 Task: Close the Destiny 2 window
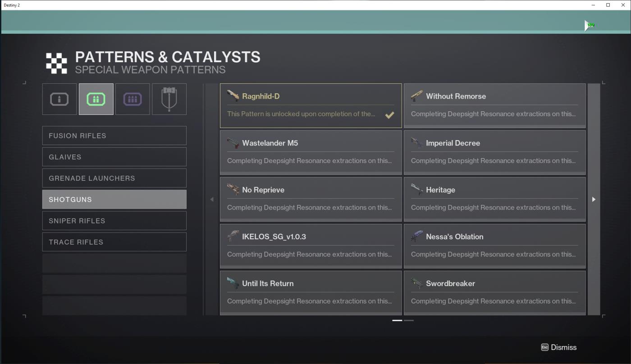pyautogui.click(x=622, y=5)
